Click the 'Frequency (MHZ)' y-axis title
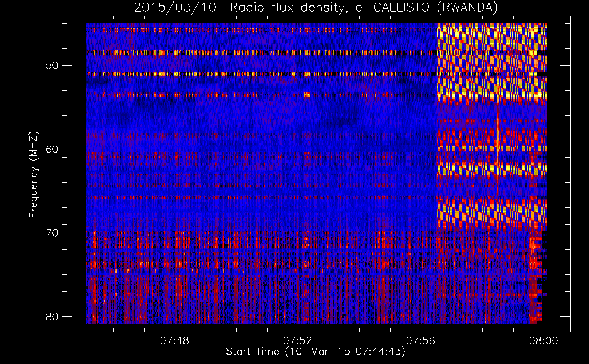 coord(33,175)
